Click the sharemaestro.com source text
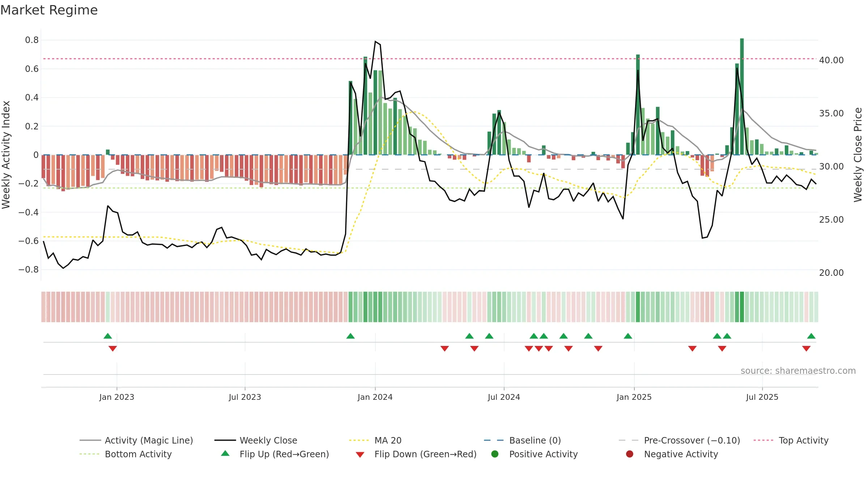The width and height of the screenshot is (868, 488). pos(798,371)
